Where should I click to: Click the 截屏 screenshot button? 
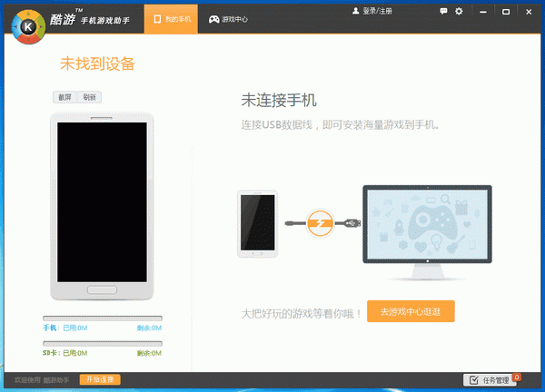[x=65, y=97]
